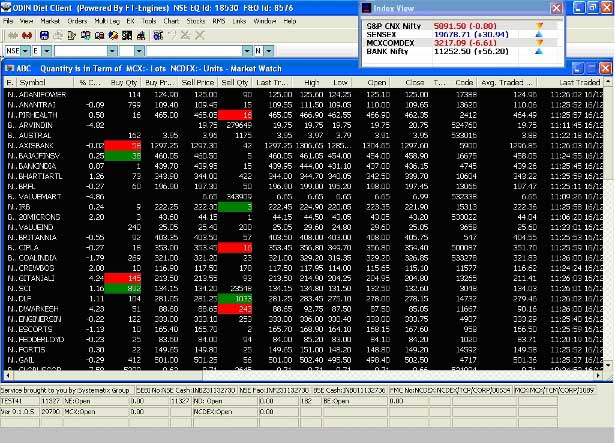Open the Multi Leg menu
This screenshot has width=615, height=443.
pos(107,21)
